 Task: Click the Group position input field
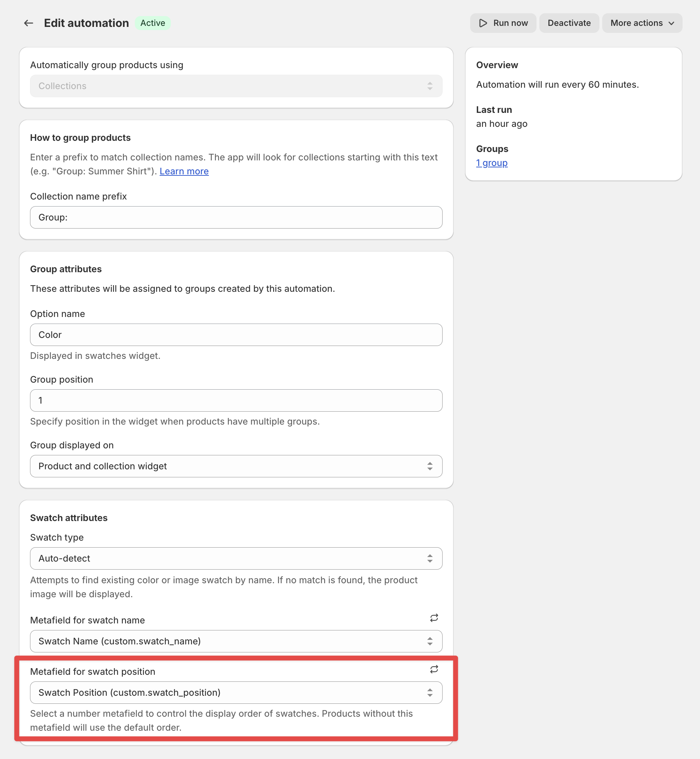236,400
